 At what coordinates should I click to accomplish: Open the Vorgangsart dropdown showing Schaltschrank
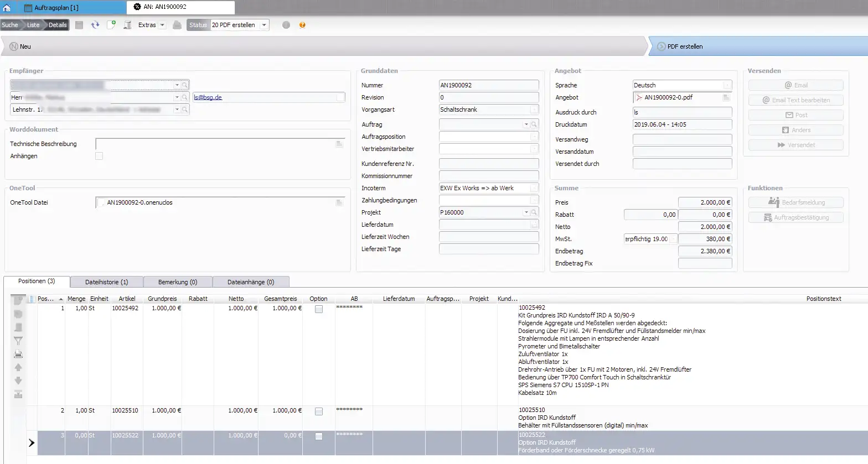coord(534,110)
